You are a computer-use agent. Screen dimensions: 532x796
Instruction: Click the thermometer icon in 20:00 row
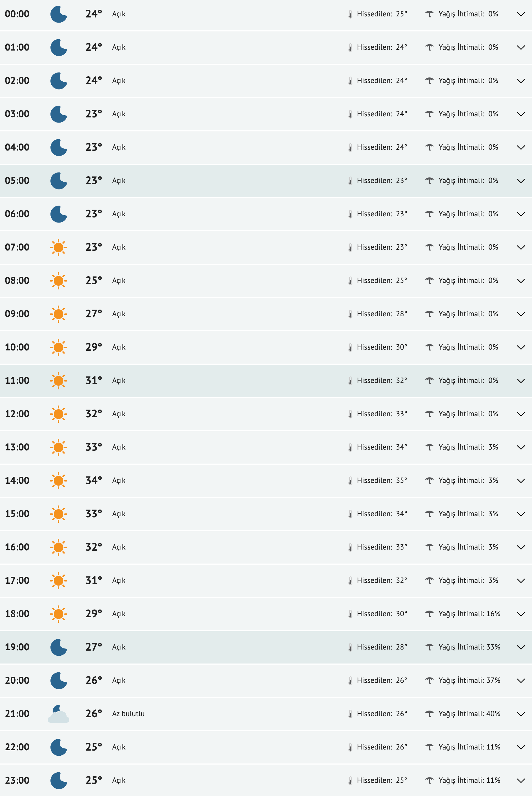pos(350,680)
